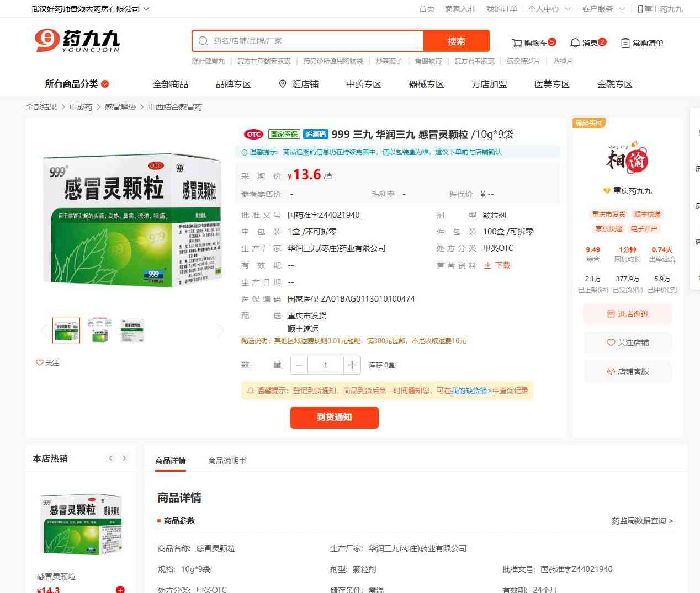Click the 逛店铺 location icon

point(283,84)
